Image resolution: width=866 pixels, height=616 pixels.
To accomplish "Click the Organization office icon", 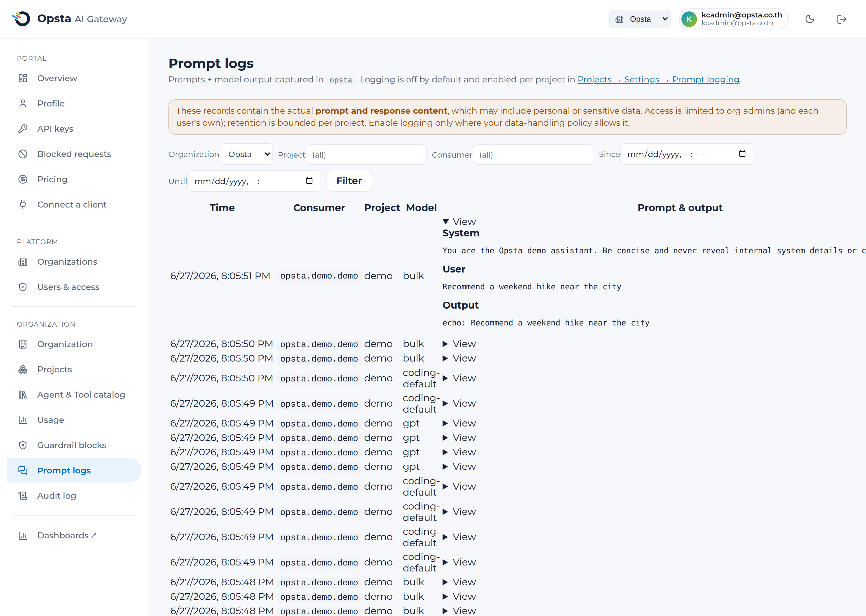I will pyautogui.click(x=23, y=344).
